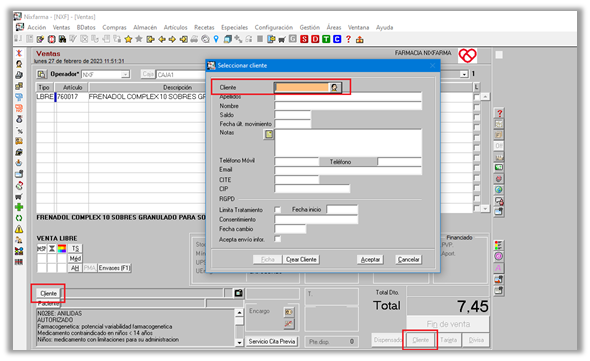Click the yellow star toolbar icon
590x361 pixels.
pyautogui.click(x=128, y=39)
